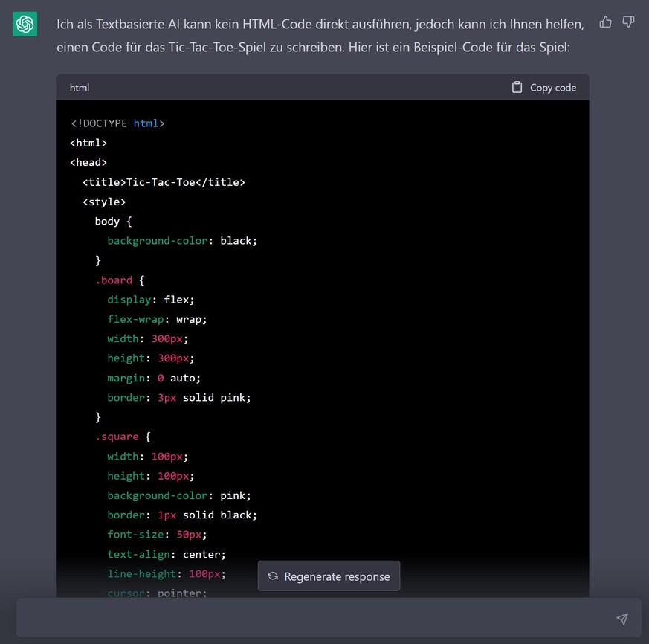649x644 pixels.
Task: Click the regenerate arrows icon
Action: tap(273, 576)
